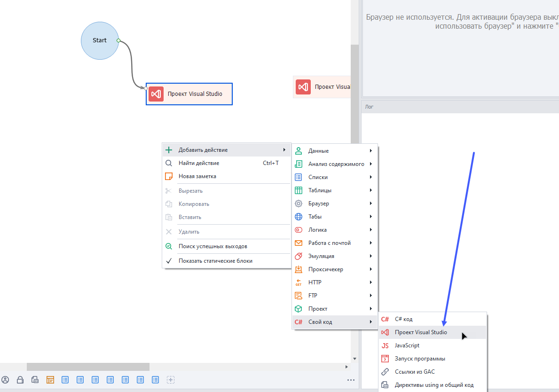Click the padlock icon in bottom bar
This screenshot has width=559, height=392.
[x=20, y=380]
